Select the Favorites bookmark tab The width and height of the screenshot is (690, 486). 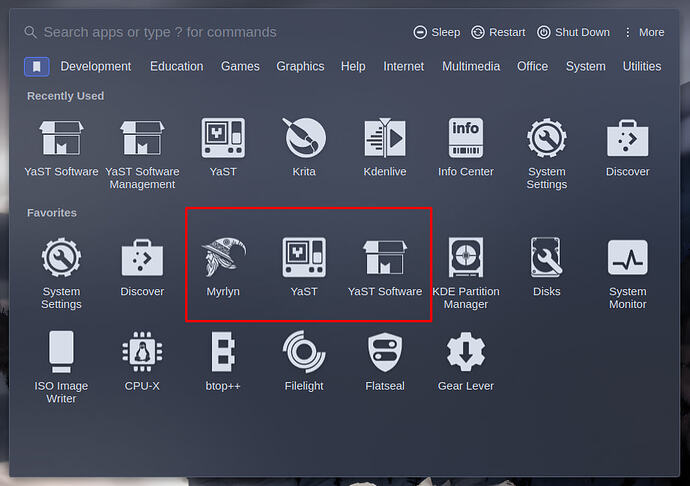coord(37,66)
